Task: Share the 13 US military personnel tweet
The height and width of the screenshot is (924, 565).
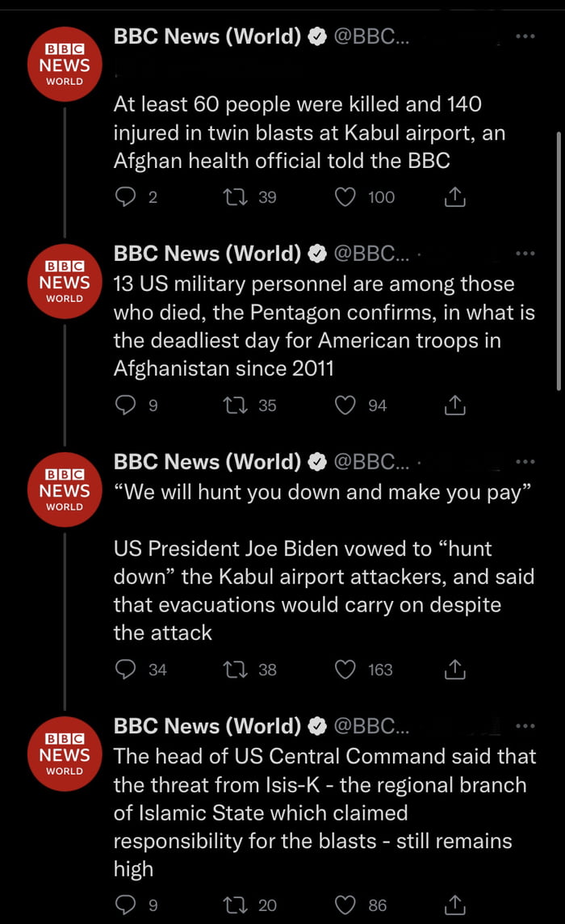Action: 455,405
